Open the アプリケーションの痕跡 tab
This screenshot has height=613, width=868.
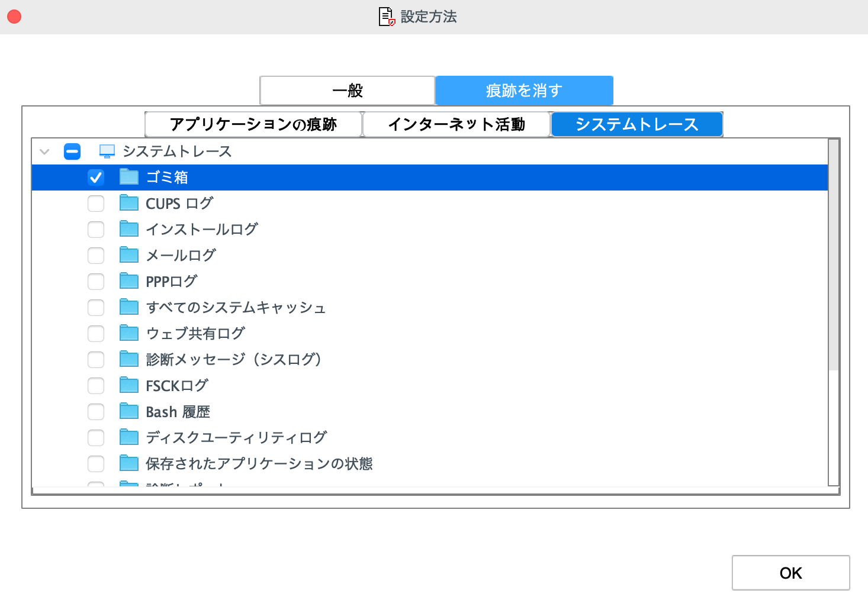point(253,124)
